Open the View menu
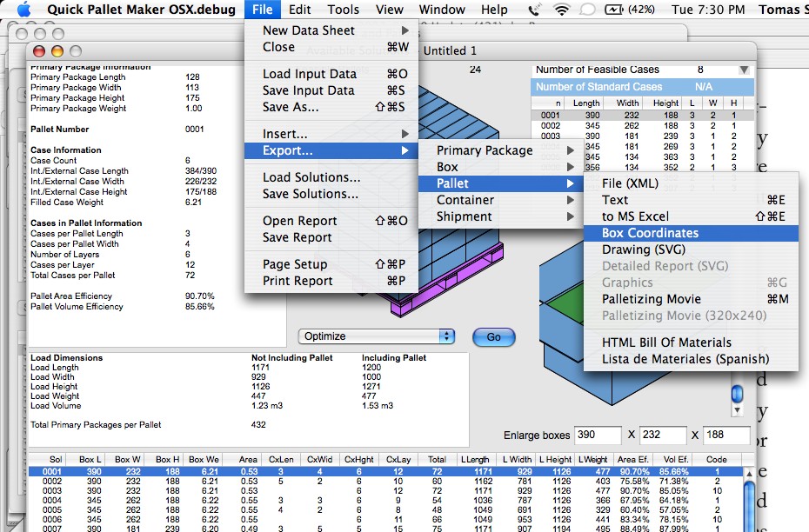The image size is (809, 532). click(x=390, y=10)
